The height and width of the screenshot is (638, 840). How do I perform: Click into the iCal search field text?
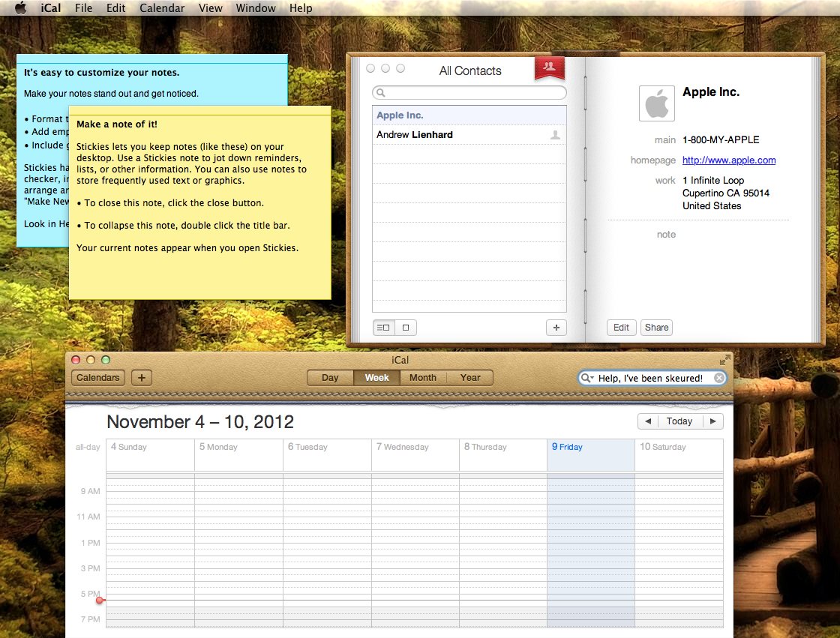pyautogui.click(x=650, y=378)
